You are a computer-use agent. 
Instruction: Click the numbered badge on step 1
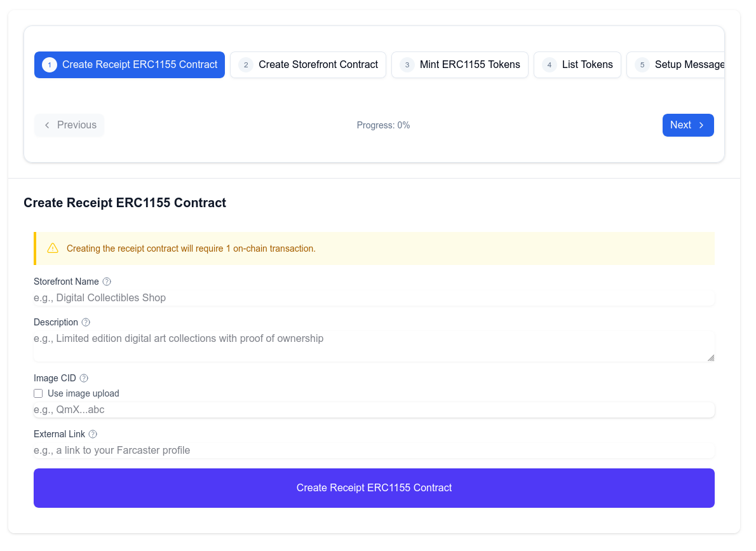pyautogui.click(x=49, y=64)
